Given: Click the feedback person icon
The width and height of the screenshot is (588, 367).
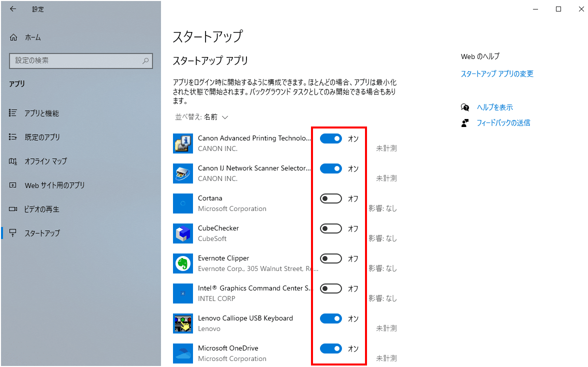Looking at the screenshot, I should tap(465, 123).
